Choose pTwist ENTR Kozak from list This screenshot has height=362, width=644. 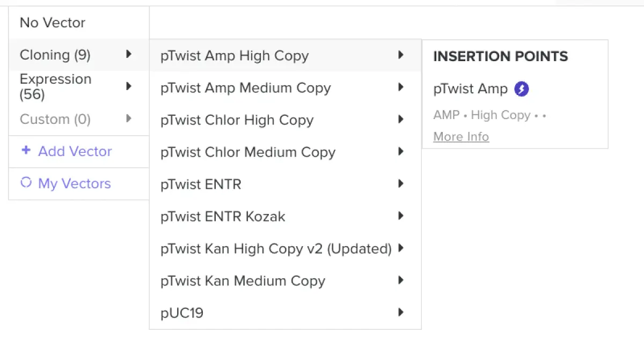[x=223, y=217]
